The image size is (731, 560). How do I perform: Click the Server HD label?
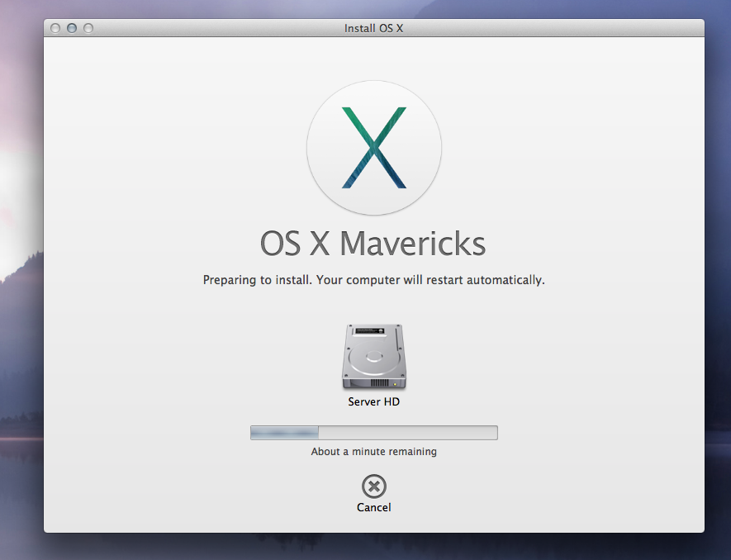374,402
